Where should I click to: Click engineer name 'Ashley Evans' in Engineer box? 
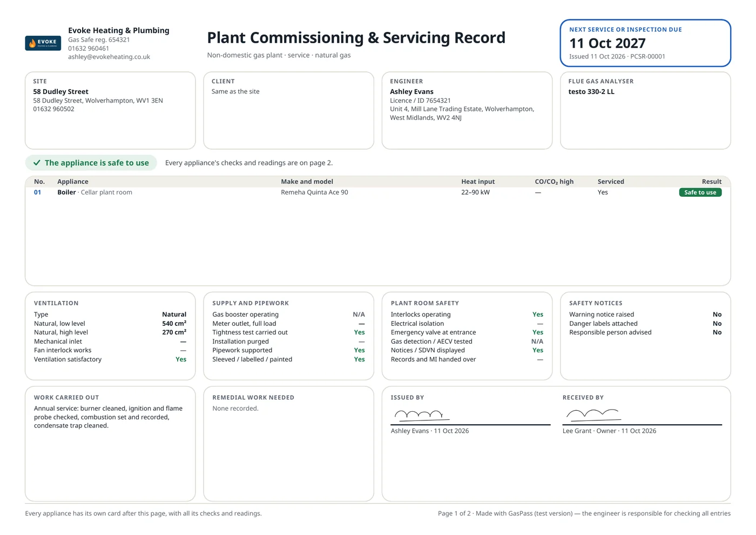411,92
